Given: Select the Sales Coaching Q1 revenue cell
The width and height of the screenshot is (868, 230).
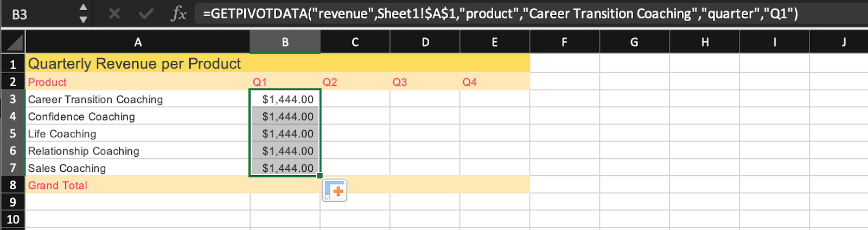Looking at the screenshot, I should (x=285, y=168).
